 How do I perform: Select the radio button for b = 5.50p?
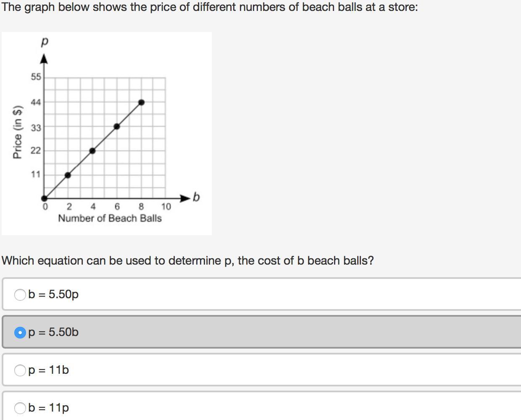tap(20, 295)
